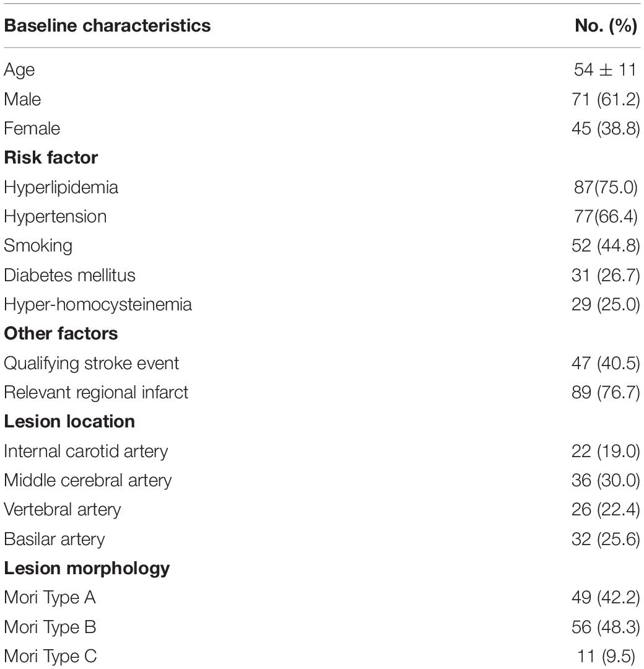
Task: Click the 'No. (%)' column header
Action: click(606, 25)
